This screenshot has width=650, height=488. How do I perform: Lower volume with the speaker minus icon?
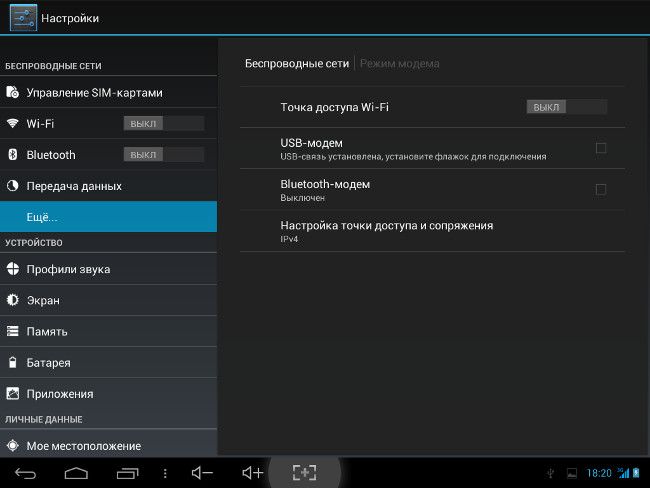coord(202,473)
